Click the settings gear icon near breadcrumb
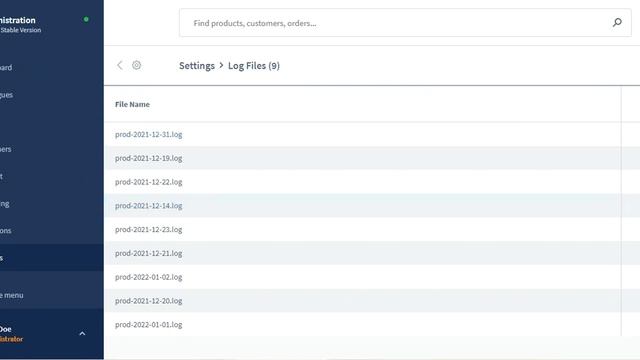This screenshot has width=640, height=360. [x=136, y=65]
